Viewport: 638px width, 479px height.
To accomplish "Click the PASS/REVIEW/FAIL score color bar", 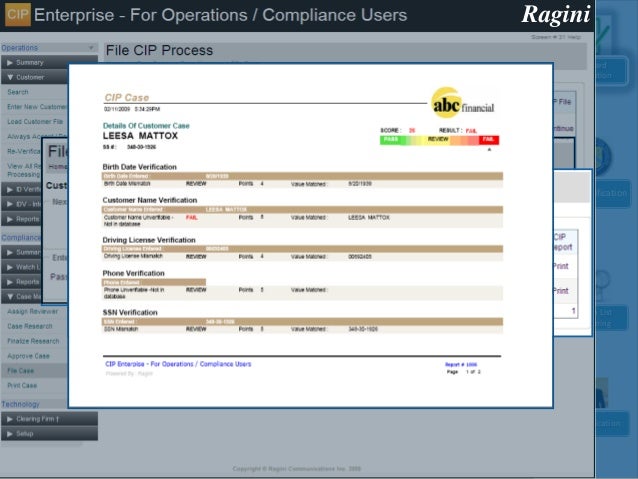I will point(439,141).
